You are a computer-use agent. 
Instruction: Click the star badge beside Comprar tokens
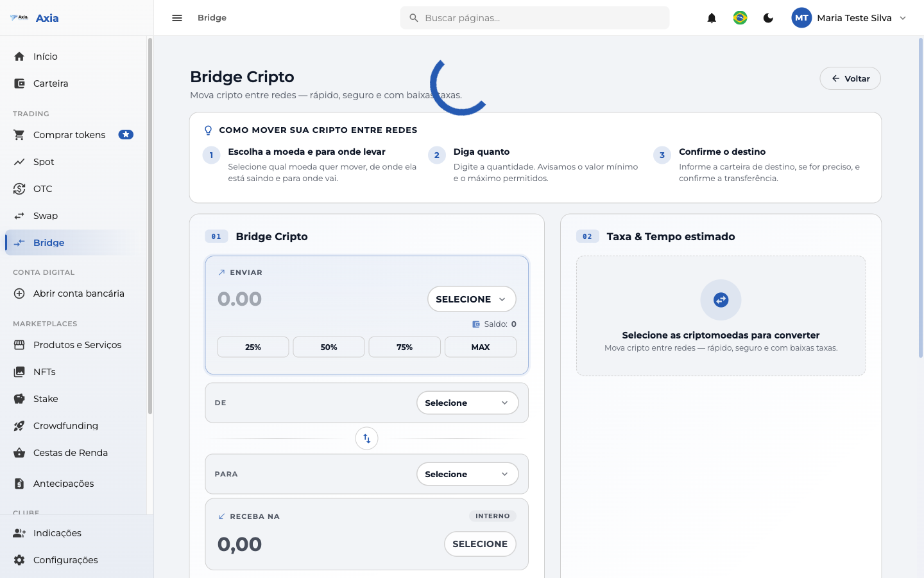pos(126,135)
